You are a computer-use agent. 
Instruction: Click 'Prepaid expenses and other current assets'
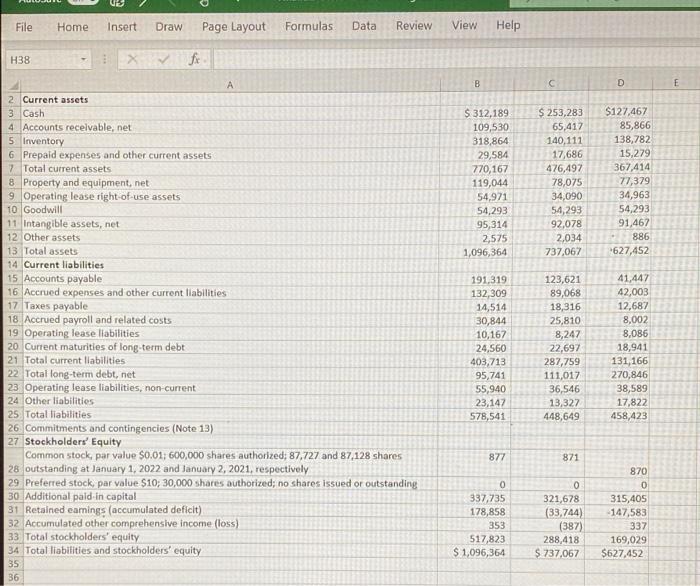pyautogui.click(x=230, y=155)
